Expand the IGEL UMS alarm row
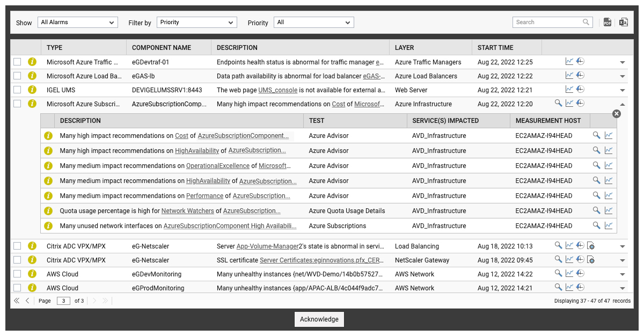Image resolution: width=644 pixels, height=336 pixels. pos(623,90)
